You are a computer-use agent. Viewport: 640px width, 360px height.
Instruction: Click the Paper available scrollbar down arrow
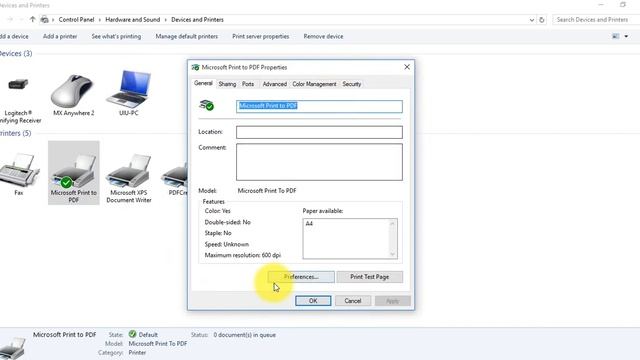(x=392, y=254)
